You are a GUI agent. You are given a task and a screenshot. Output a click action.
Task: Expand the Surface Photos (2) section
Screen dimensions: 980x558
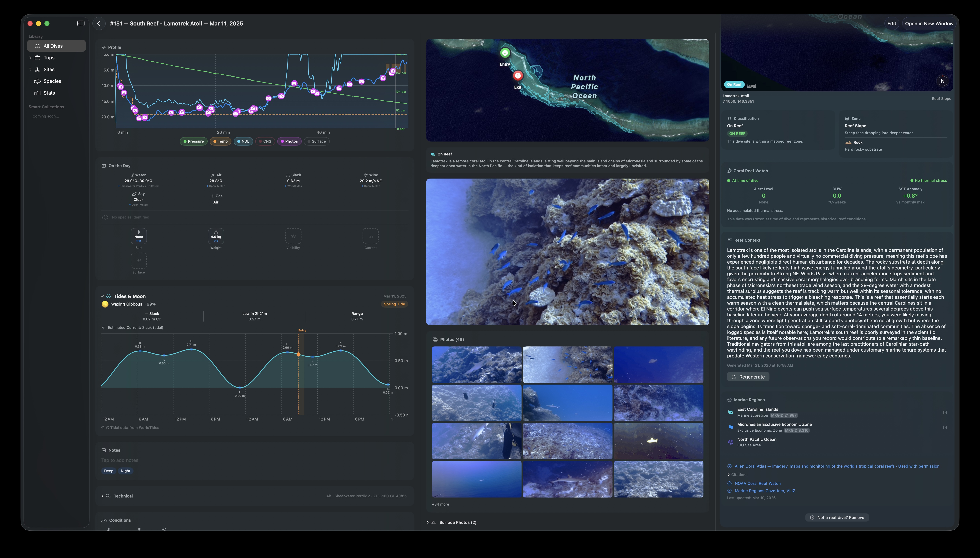point(428,522)
